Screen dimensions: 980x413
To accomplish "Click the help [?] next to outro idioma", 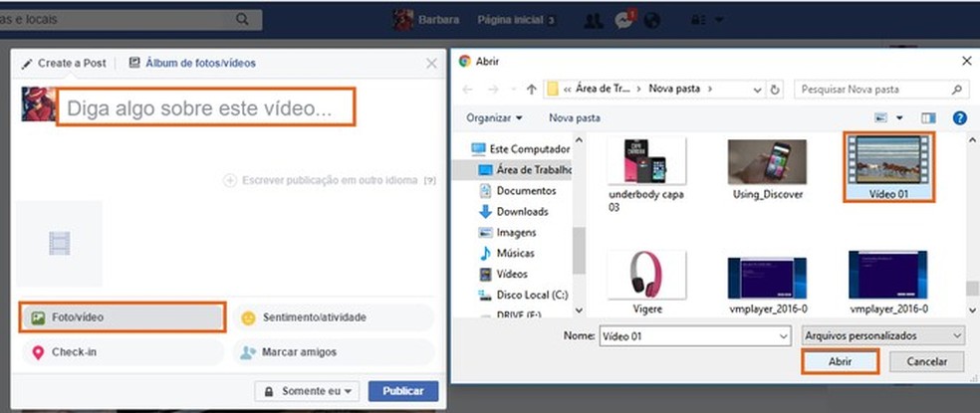I will (429, 180).
